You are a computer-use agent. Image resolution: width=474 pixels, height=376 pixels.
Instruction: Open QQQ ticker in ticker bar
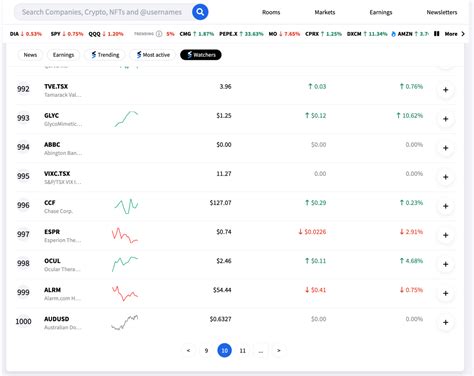click(106, 34)
